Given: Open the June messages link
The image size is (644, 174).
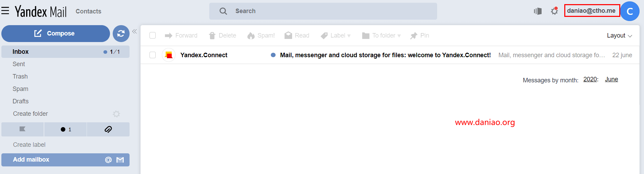Looking at the screenshot, I should 611,79.
